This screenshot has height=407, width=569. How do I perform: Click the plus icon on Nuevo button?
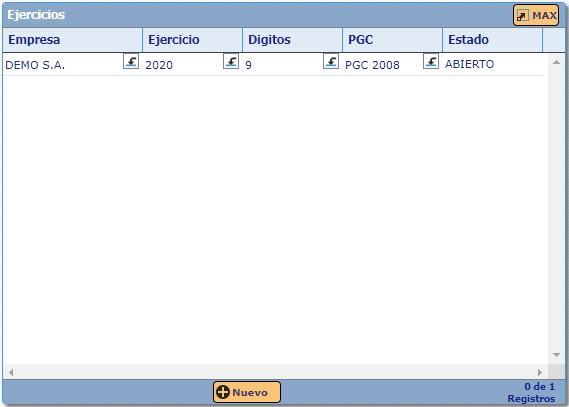point(223,392)
